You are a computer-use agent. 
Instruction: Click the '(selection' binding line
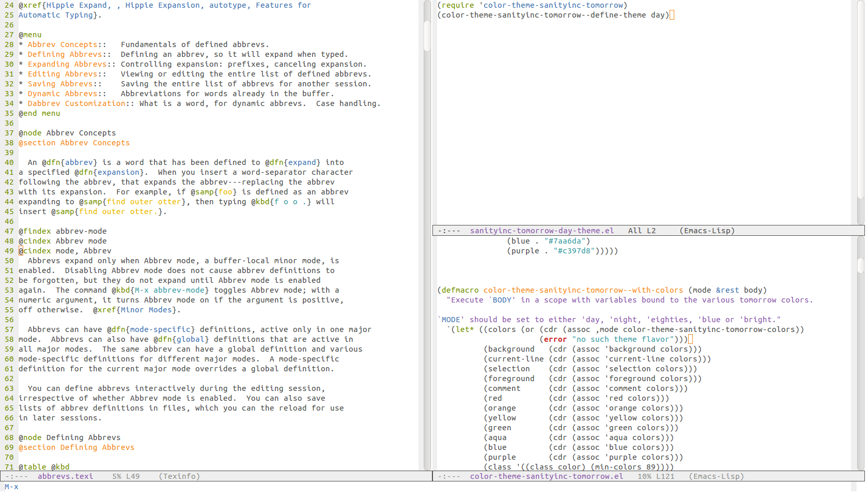(591, 369)
